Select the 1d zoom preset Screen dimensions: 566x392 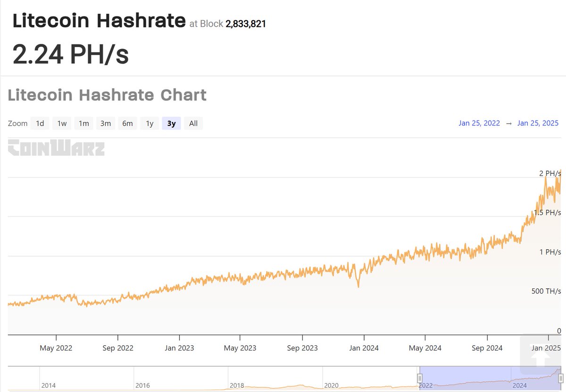40,123
